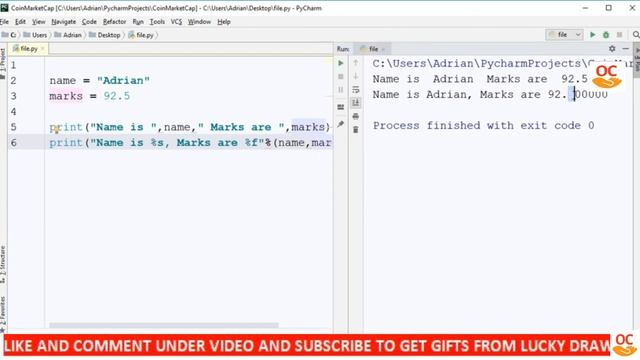Open the File menu
Viewport: 640px width, 360px height.
click(4, 22)
